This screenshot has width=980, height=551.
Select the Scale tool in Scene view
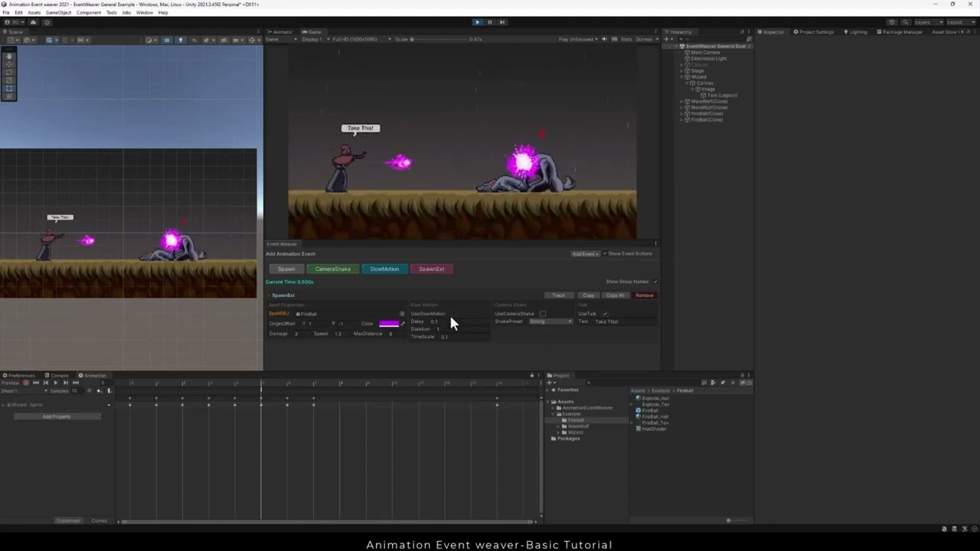(9, 80)
